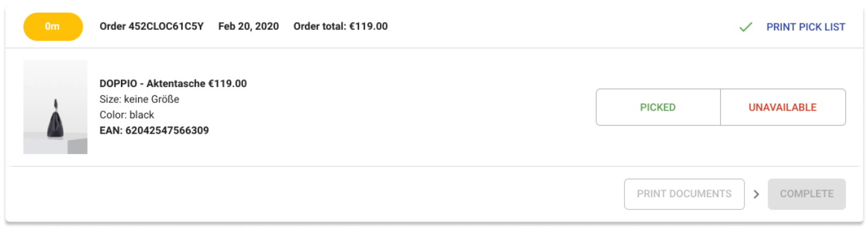Click the black bag in the product image

click(x=55, y=118)
